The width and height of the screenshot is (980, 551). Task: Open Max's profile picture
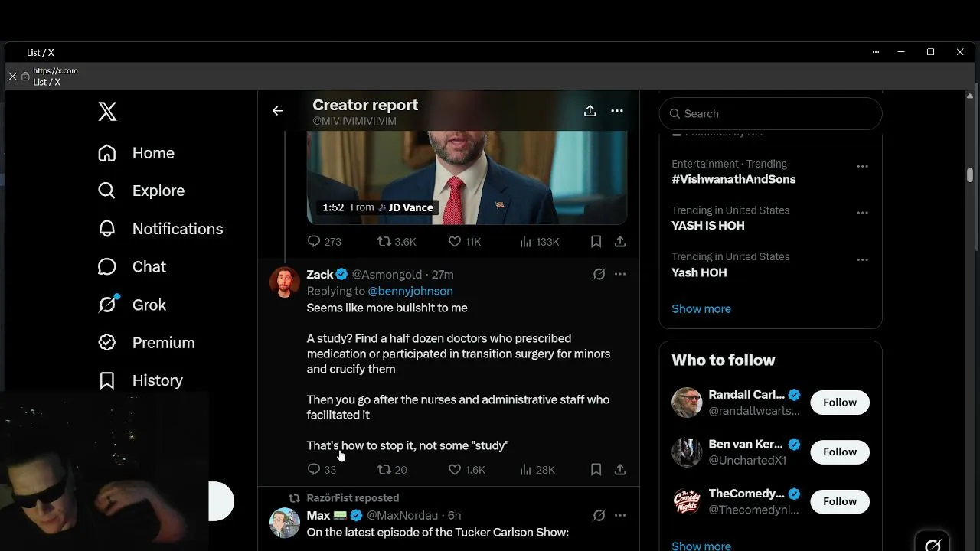click(285, 523)
